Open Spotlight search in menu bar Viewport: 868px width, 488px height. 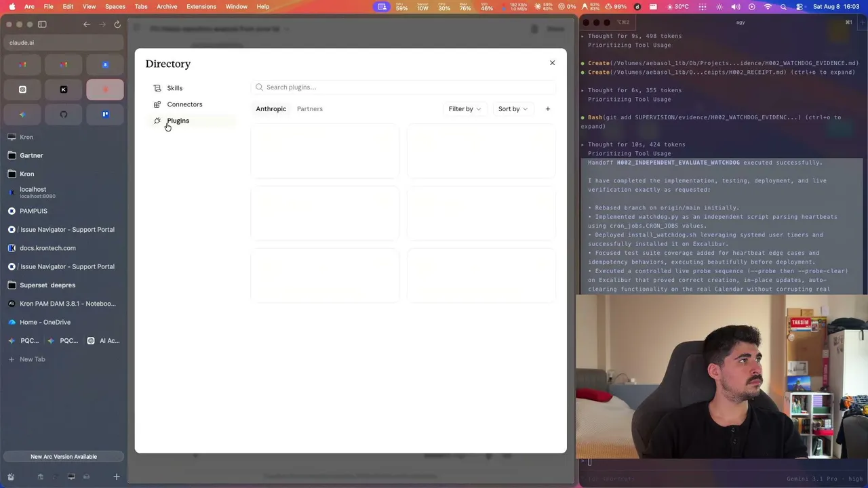(x=784, y=7)
